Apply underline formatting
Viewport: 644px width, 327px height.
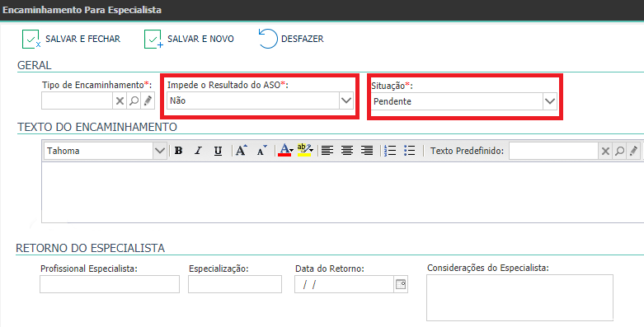pos(218,151)
